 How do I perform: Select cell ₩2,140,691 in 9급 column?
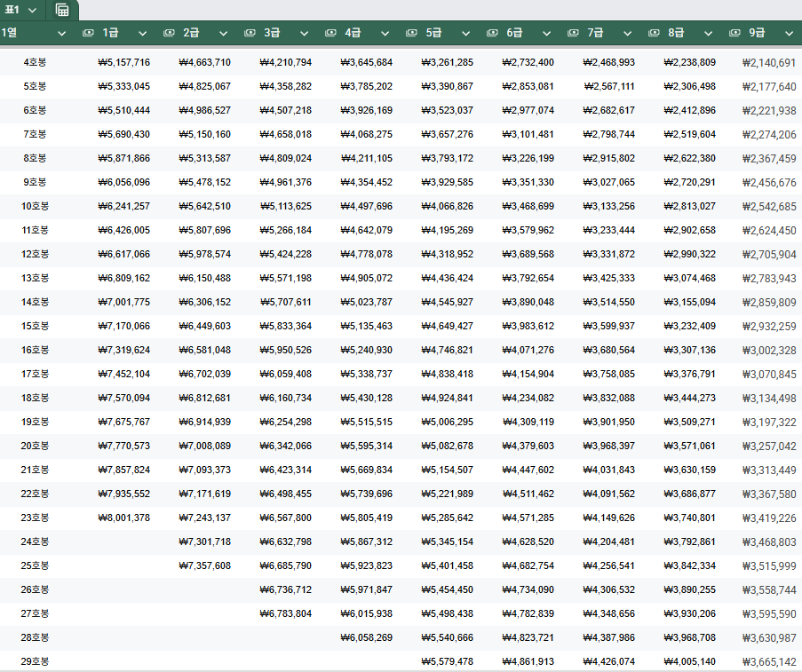coord(769,62)
